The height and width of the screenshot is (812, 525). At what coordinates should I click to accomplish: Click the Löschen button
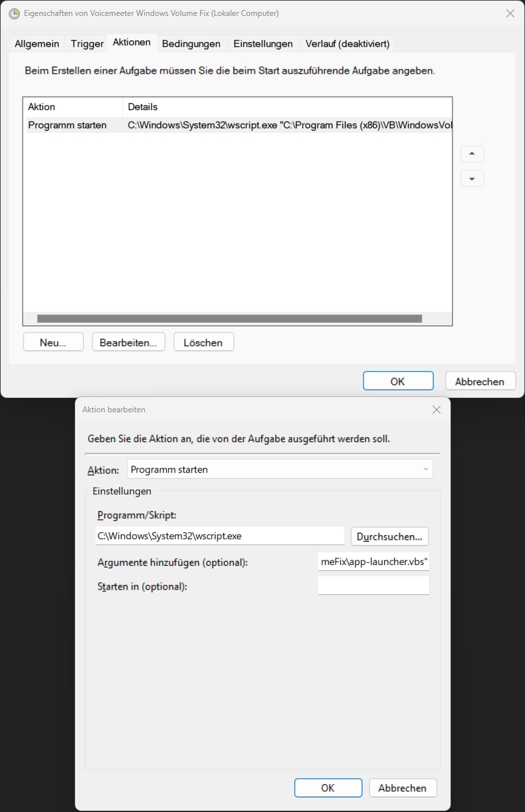pos(203,343)
